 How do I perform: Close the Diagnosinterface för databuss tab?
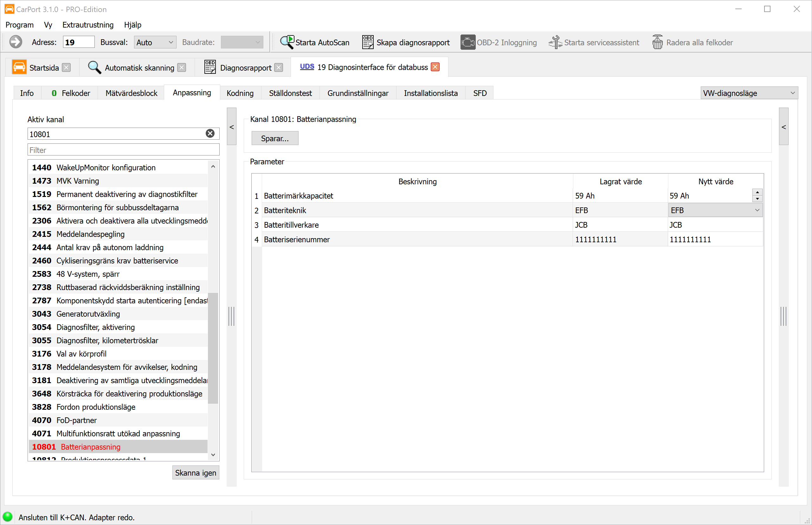(435, 67)
